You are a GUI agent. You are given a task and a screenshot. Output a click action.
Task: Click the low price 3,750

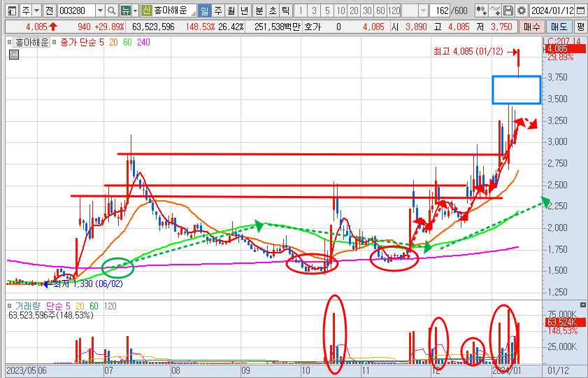pos(501,27)
